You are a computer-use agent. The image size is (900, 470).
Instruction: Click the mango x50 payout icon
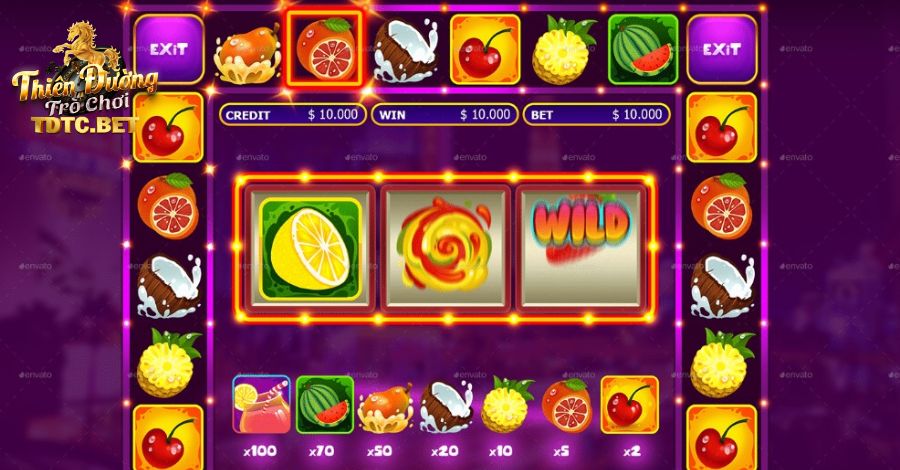click(386, 408)
